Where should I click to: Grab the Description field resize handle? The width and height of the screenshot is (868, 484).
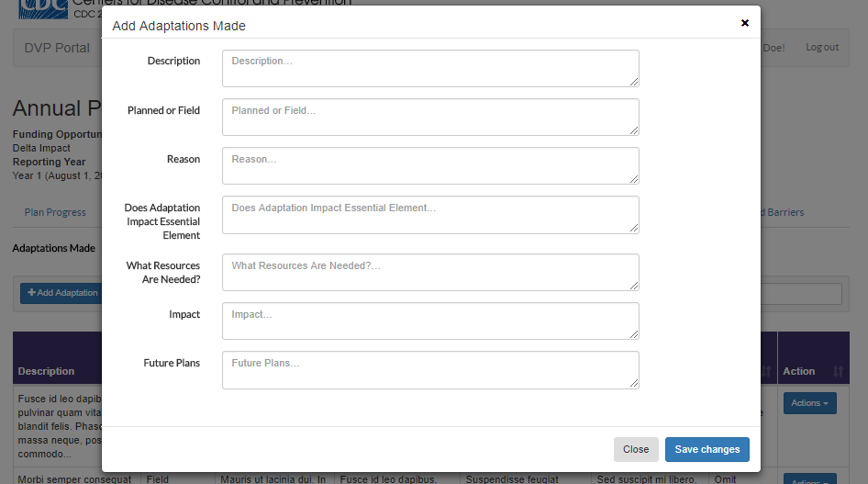[x=634, y=82]
